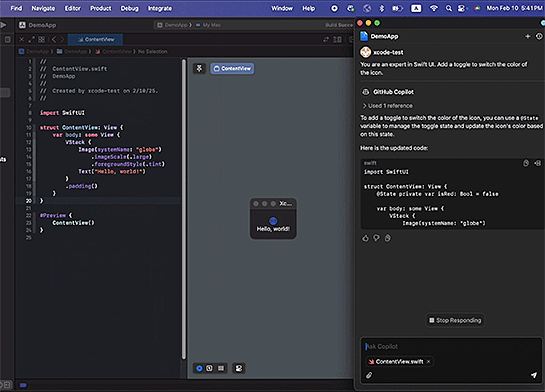This screenshot has height=392, width=545.
Task: Maximize the editor with expand arrows icon
Action: 32,39
